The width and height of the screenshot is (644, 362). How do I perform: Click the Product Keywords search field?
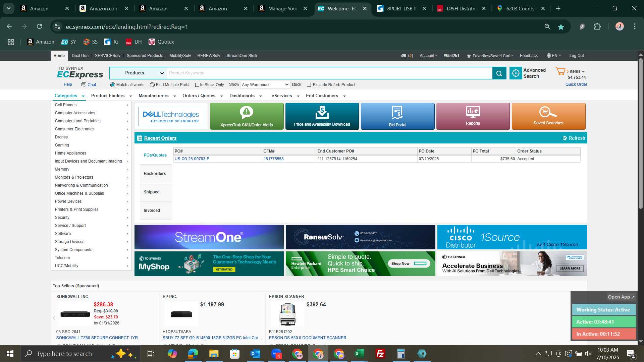coord(329,73)
